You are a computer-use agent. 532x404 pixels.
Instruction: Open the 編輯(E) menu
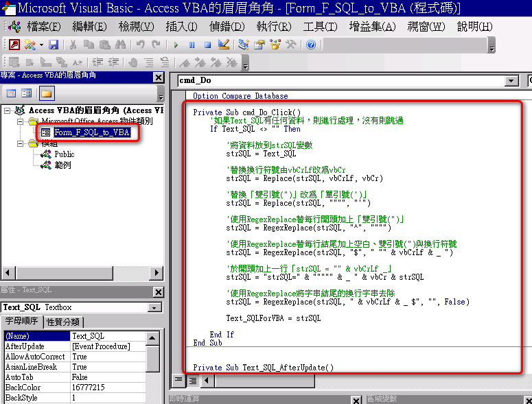tap(89, 27)
